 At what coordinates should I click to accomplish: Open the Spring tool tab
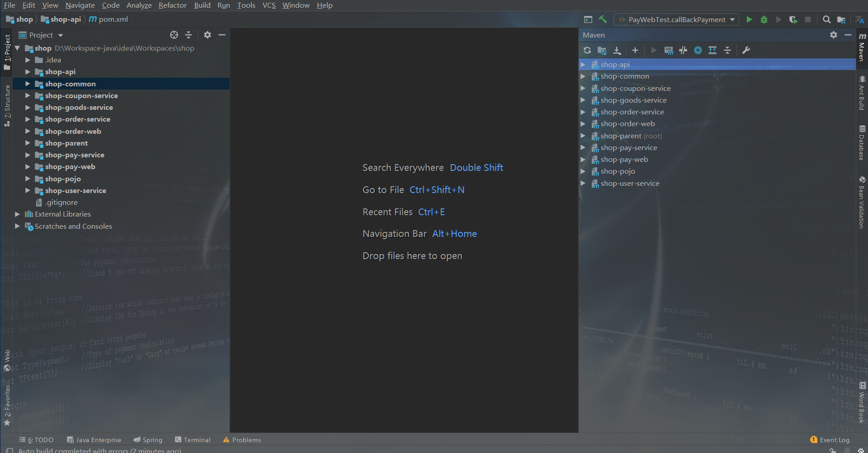point(148,440)
